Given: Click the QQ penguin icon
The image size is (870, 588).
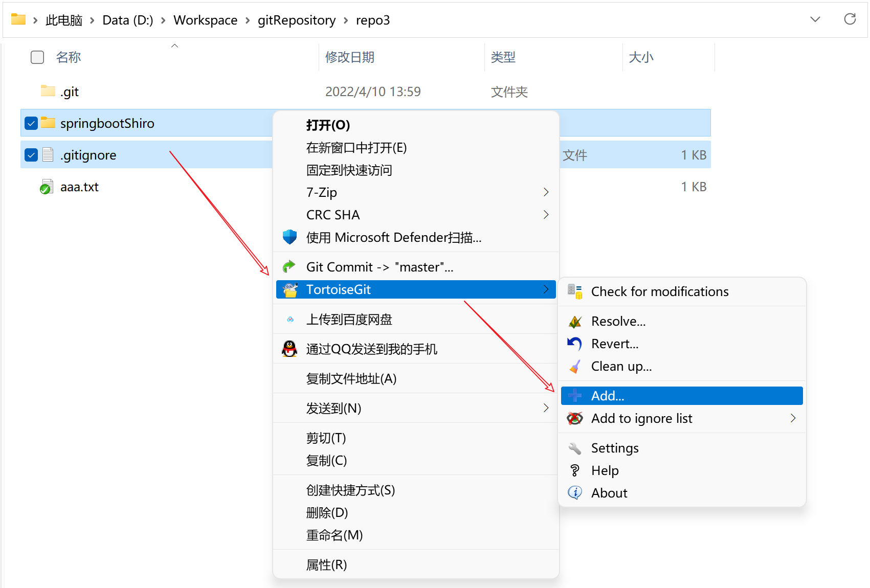Looking at the screenshot, I should 289,349.
